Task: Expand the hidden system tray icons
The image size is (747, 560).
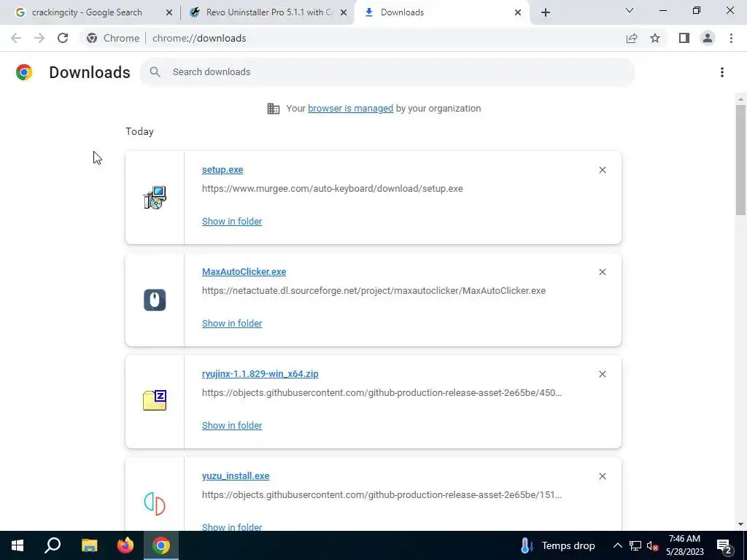Action: [x=617, y=545]
